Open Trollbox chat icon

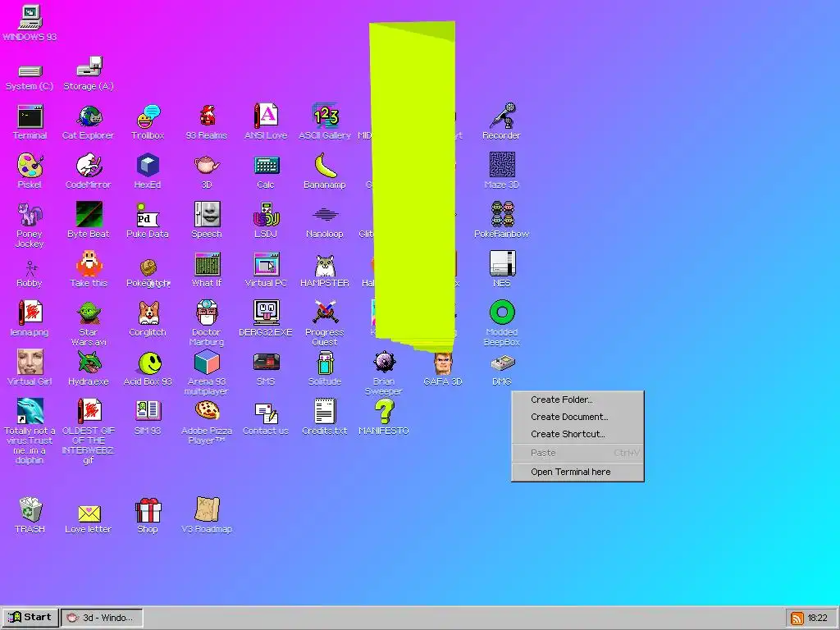(148, 116)
